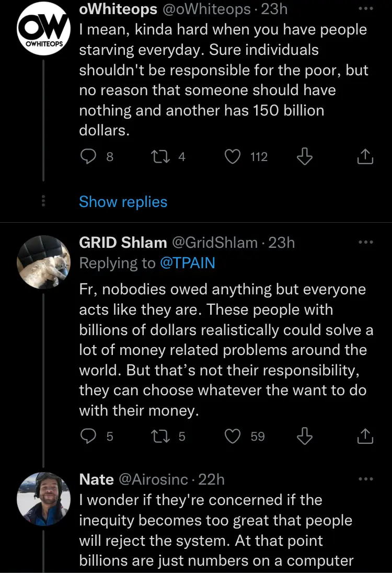Follow the @TPAIN mention link
Screen dimensions: 392x573
pyautogui.click(x=188, y=263)
